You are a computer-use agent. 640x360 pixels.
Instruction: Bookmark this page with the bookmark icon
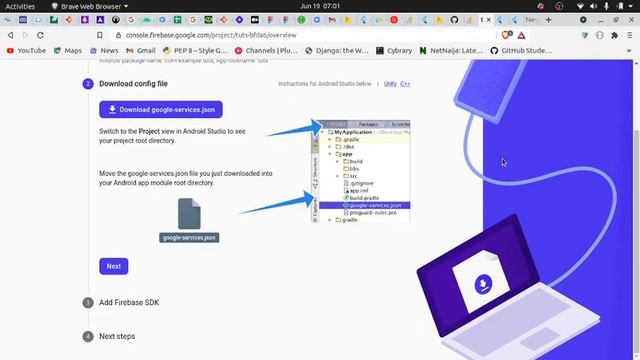(100, 35)
